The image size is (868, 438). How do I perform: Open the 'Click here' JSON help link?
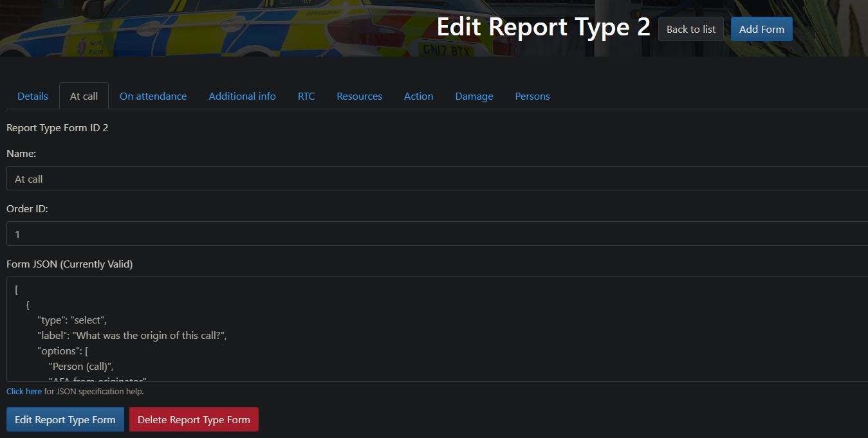click(24, 391)
